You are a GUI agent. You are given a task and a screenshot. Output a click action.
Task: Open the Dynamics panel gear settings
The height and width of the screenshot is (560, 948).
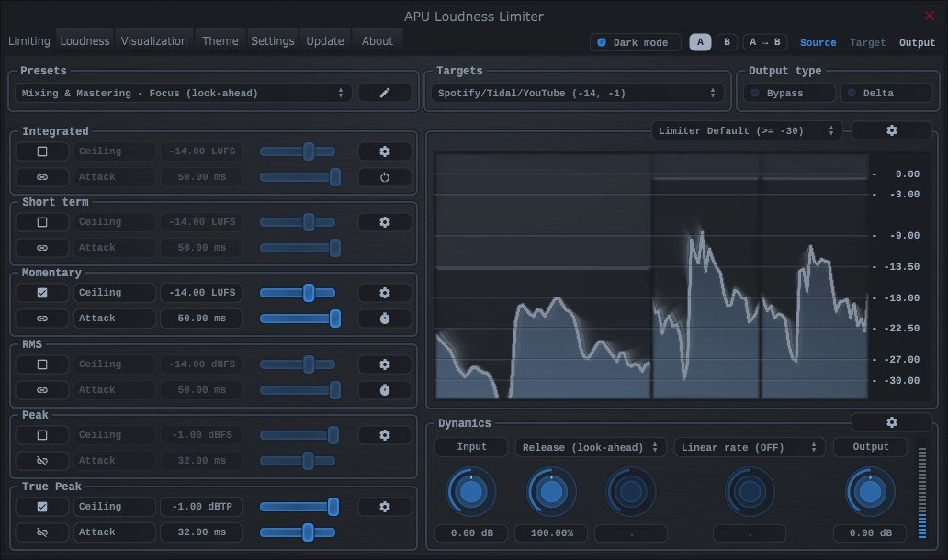point(891,422)
